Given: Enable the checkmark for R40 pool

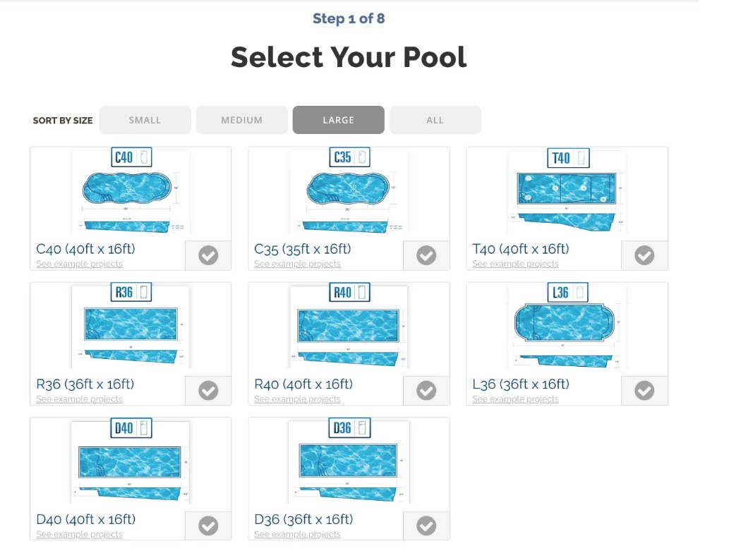Looking at the screenshot, I should pos(426,391).
